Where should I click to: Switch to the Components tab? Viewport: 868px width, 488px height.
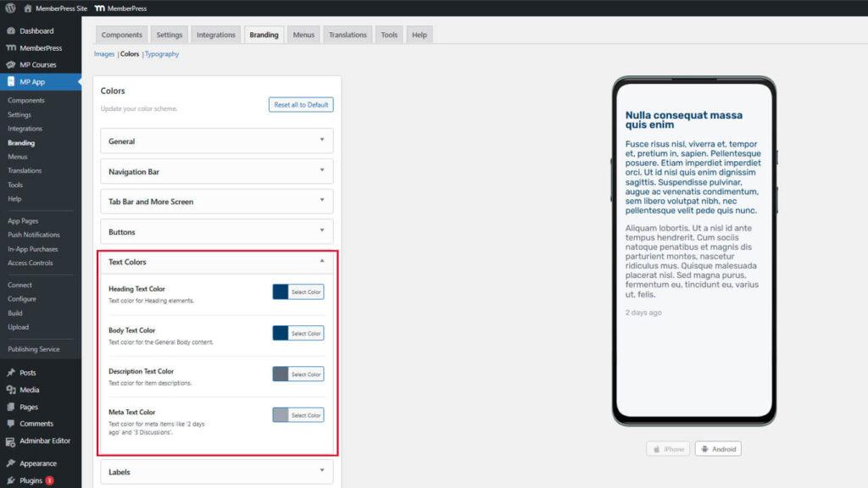tap(120, 35)
